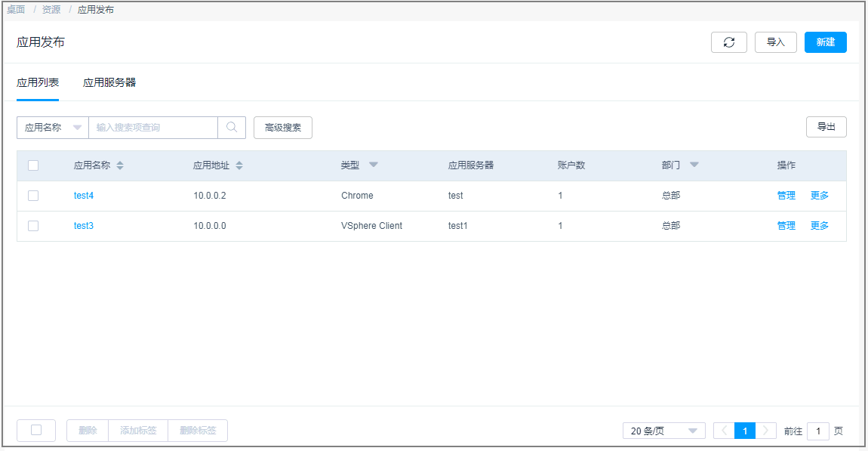Click the refresh icon button
This screenshot has width=868, height=451.
coord(728,42)
